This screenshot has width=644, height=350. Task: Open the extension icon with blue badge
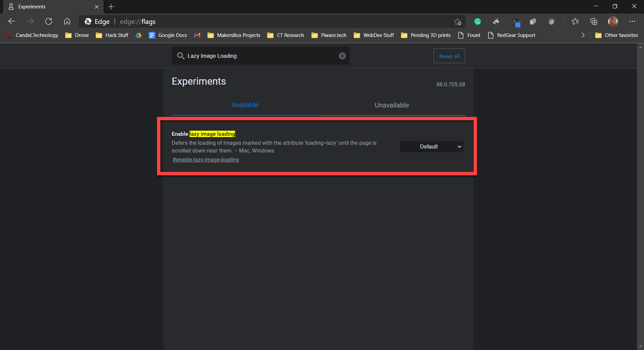(516, 22)
